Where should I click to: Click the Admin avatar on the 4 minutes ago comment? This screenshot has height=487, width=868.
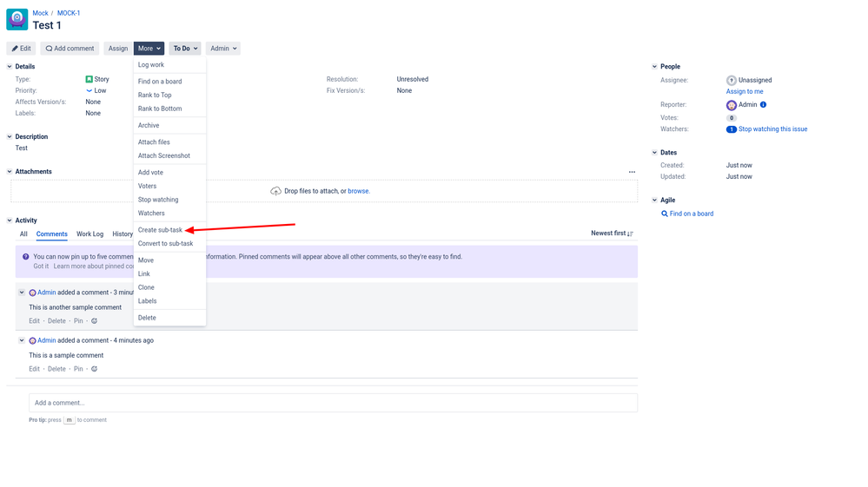click(x=33, y=340)
